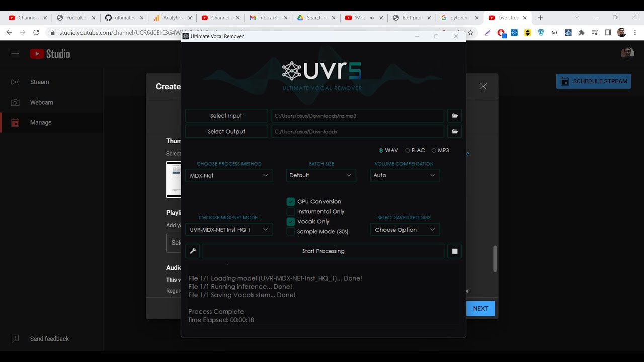Click the browser reload icon
Viewport: 644px width, 362px height.
click(x=36, y=32)
